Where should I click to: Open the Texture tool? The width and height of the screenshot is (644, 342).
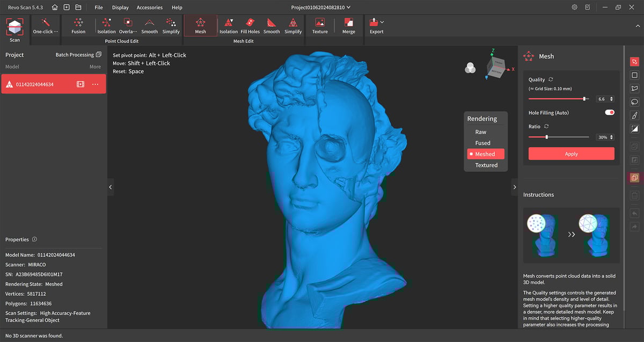[320, 25]
